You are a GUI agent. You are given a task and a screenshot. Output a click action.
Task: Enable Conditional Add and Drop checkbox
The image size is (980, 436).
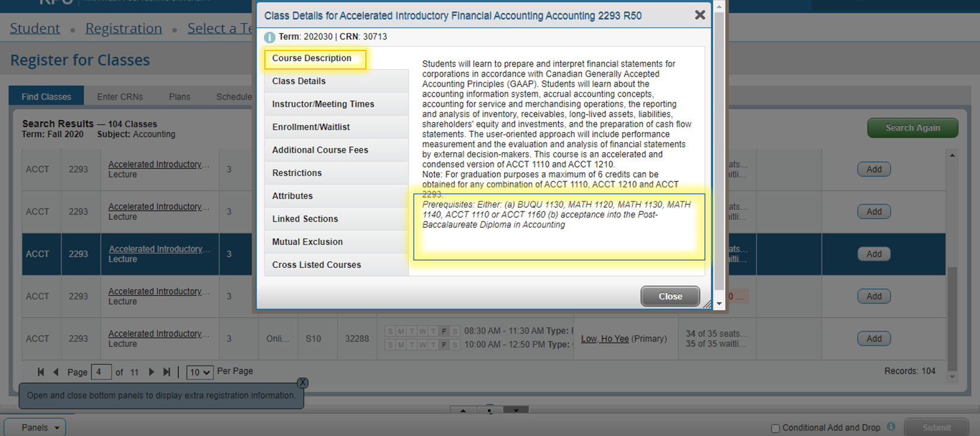pos(775,428)
